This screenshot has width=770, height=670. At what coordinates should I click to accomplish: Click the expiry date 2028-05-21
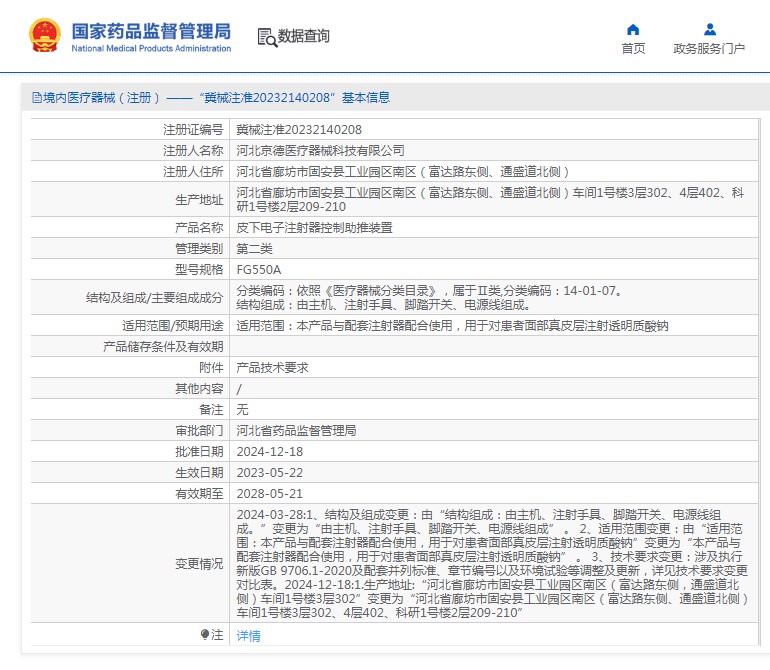coord(267,494)
